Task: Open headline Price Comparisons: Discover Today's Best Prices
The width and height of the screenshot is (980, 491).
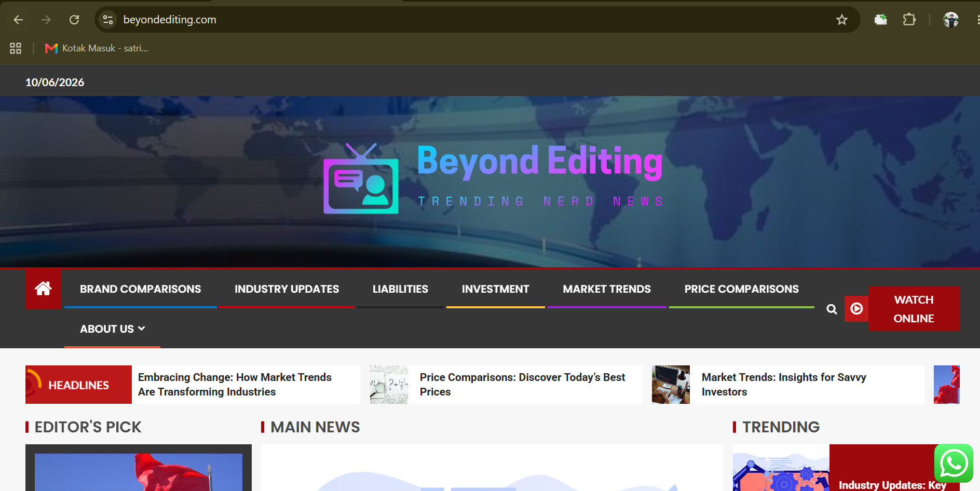Action: [522, 385]
